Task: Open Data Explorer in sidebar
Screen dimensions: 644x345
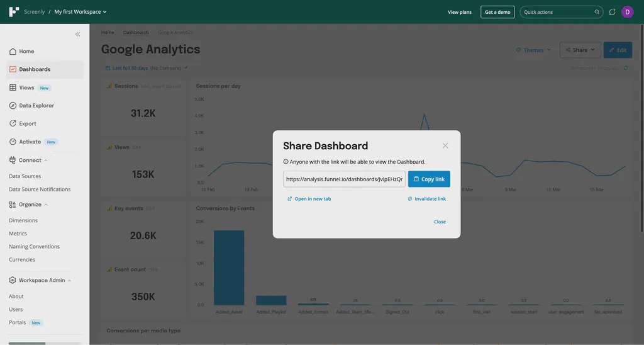Action: [45, 106]
